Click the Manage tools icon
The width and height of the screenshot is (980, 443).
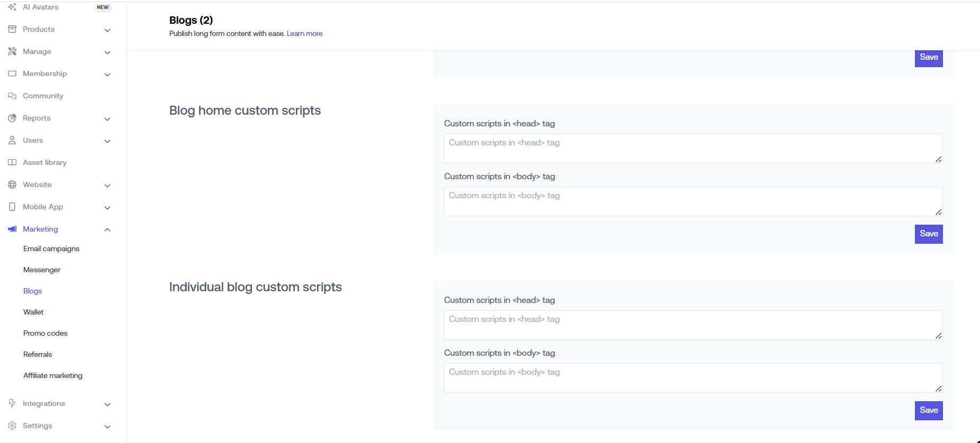tap(12, 51)
